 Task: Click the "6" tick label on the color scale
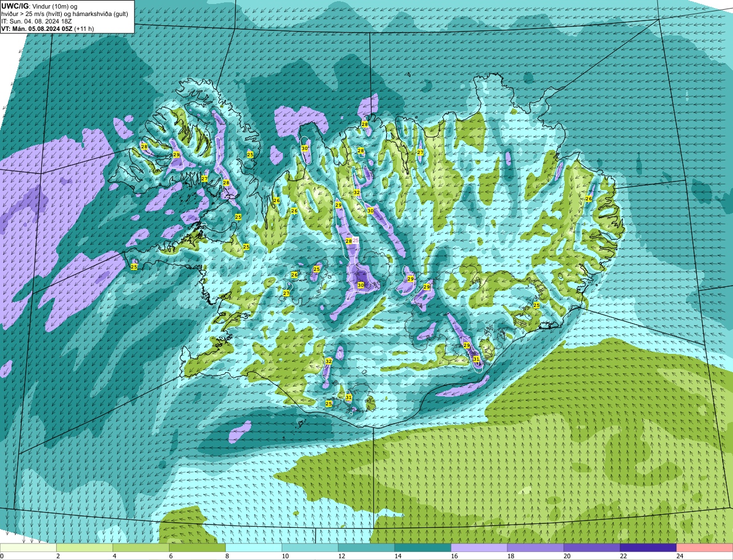coord(170,556)
